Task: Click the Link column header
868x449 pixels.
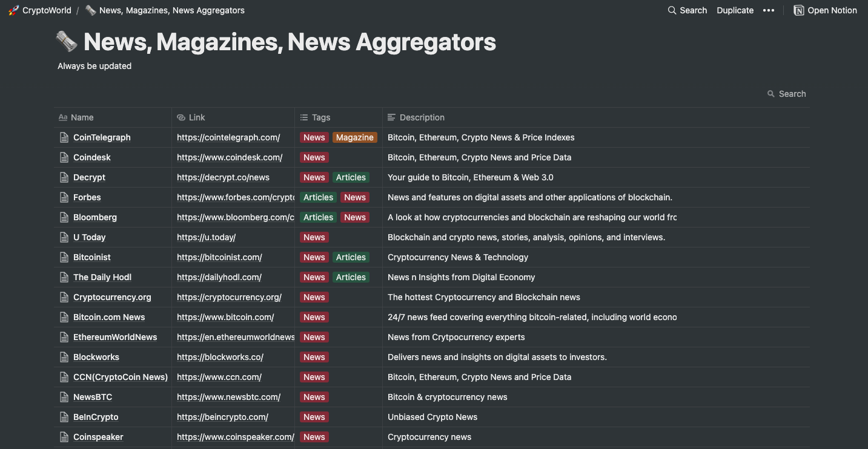Action: pos(233,117)
